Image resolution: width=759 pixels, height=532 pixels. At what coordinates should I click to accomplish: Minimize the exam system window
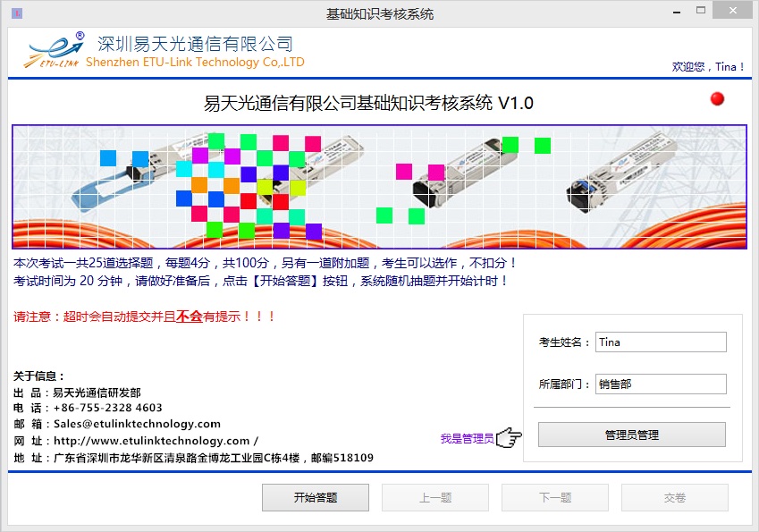click(x=677, y=11)
